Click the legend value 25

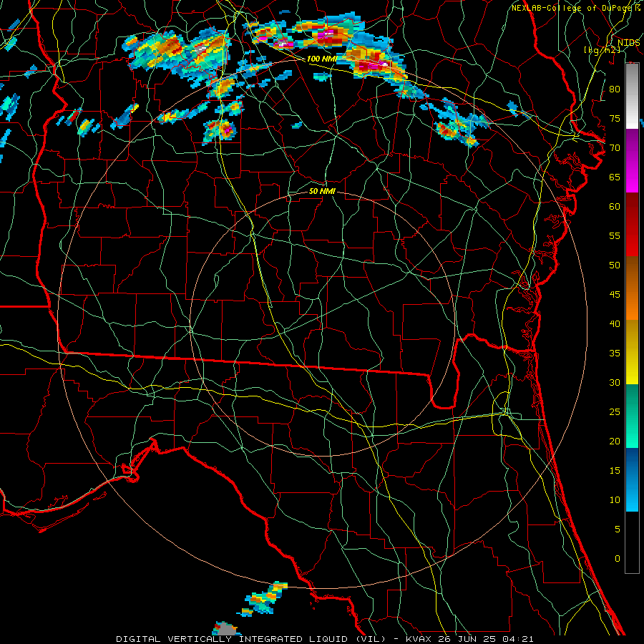click(x=615, y=412)
